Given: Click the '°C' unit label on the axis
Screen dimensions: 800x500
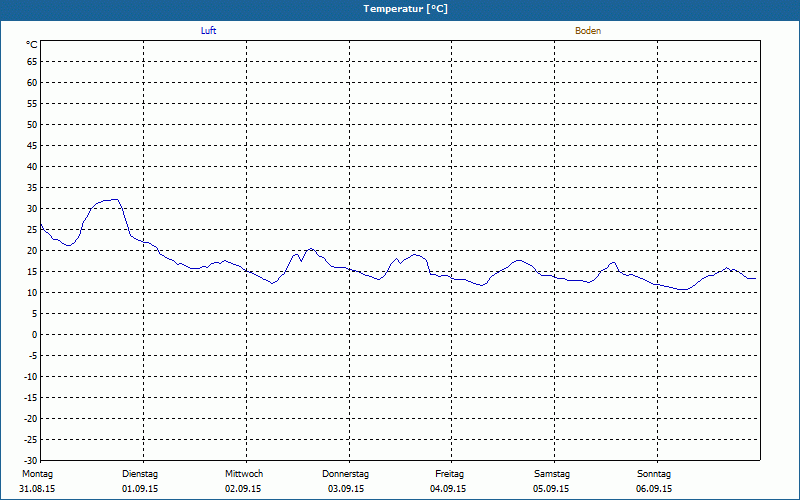Looking at the screenshot, I should click(32, 45).
